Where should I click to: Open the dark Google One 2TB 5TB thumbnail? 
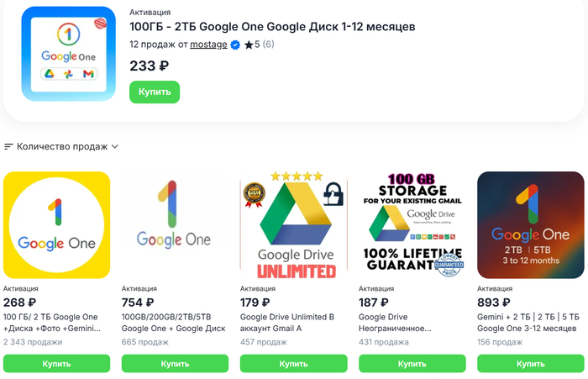click(531, 224)
